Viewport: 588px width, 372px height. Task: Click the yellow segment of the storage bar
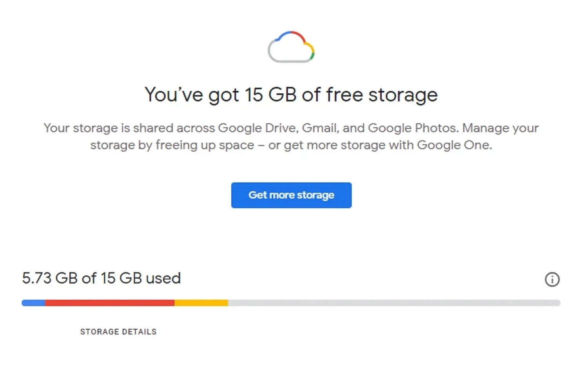point(201,303)
